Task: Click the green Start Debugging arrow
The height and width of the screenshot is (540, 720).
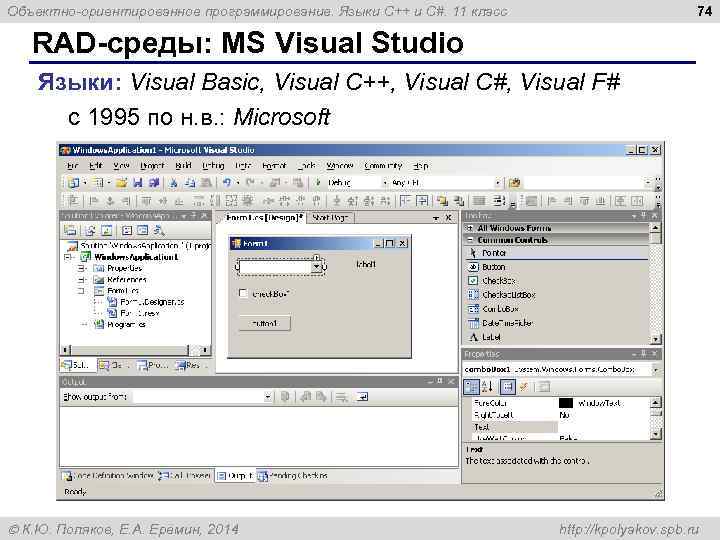Action: [x=317, y=183]
